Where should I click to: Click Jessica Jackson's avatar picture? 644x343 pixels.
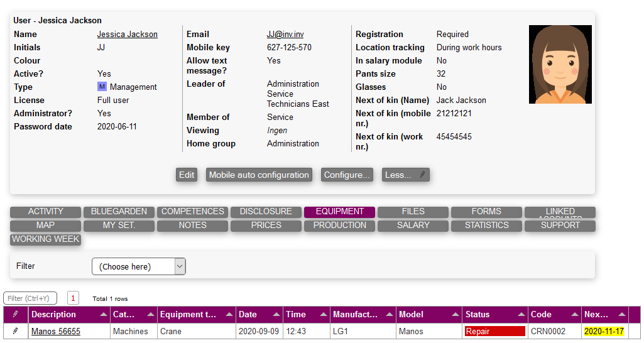[x=560, y=65]
